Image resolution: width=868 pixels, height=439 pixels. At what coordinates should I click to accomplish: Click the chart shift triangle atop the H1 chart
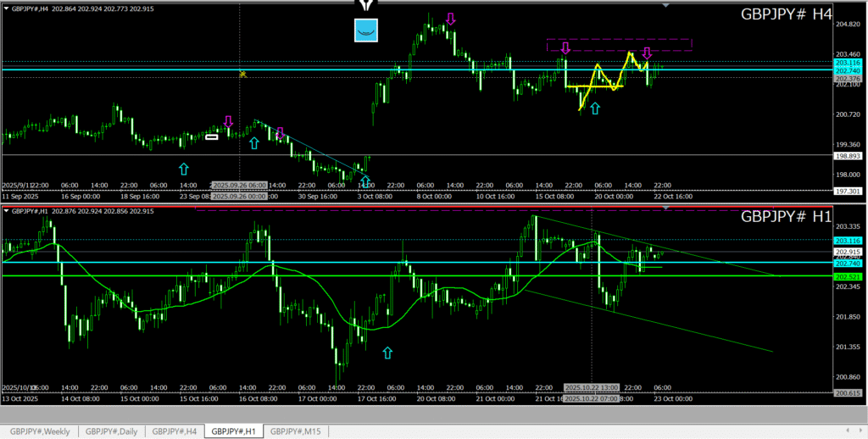point(666,207)
